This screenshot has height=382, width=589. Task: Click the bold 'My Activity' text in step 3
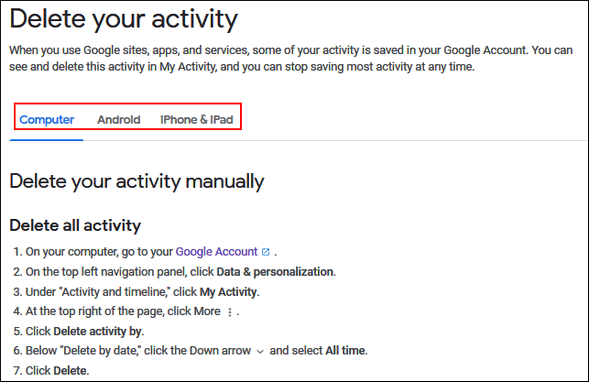228,292
